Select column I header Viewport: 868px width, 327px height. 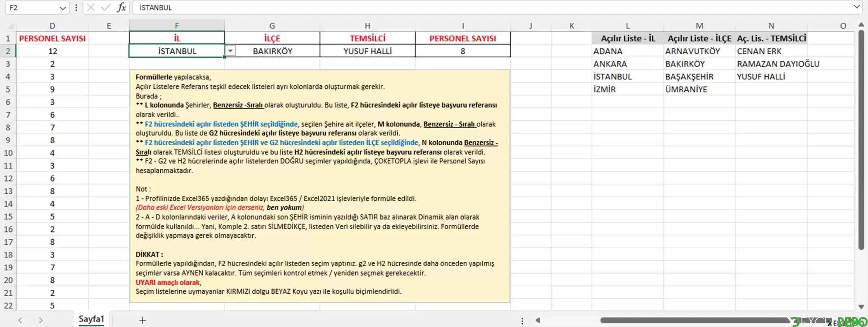[x=463, y=26]
